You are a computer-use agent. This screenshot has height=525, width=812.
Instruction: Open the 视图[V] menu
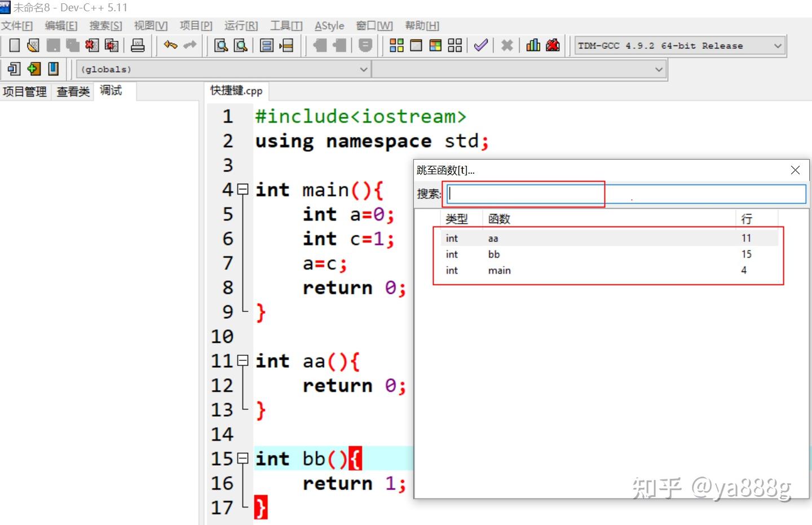(x=151, y=25)
